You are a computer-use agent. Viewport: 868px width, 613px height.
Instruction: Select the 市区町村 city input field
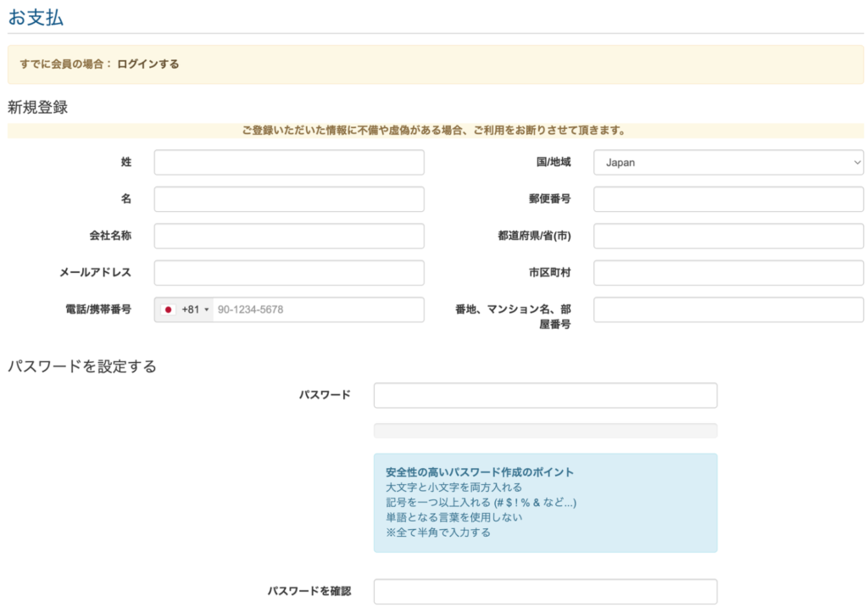[x=728, y=273]
